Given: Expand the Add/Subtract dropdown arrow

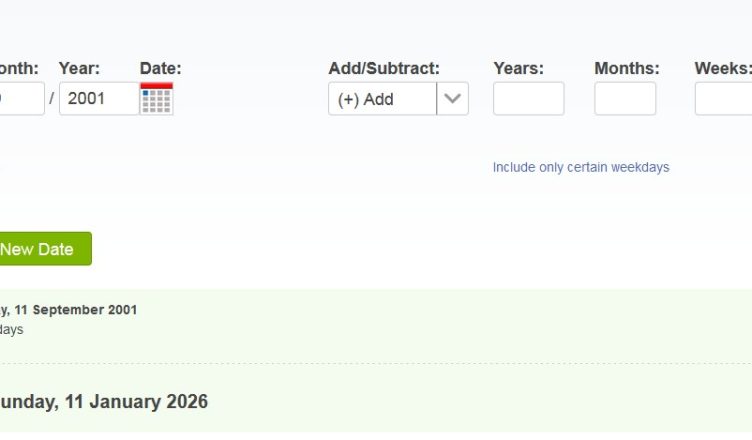Looking at the screenshot, I should [x=453, y=99].
